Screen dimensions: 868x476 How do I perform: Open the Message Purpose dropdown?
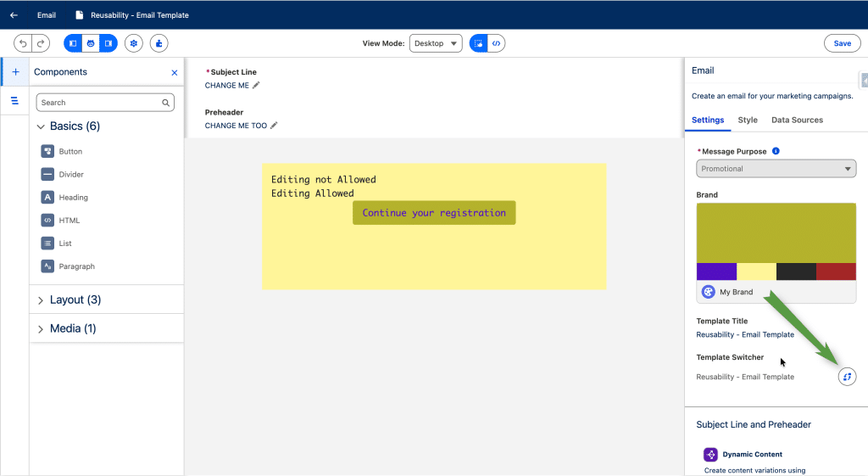(x=776, y=169)
